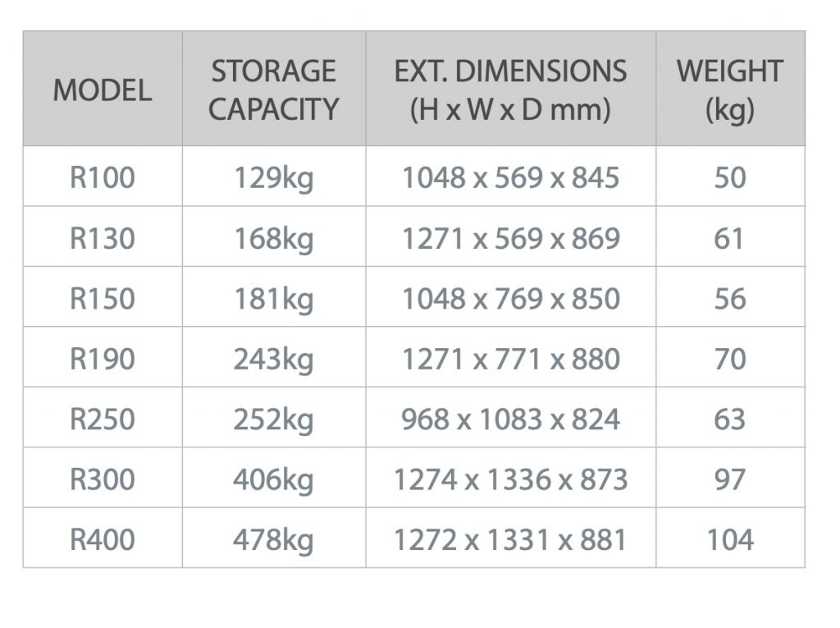Click the 478kg storage capacity cell
Viewport: 840px width, 628px height.
274,539
